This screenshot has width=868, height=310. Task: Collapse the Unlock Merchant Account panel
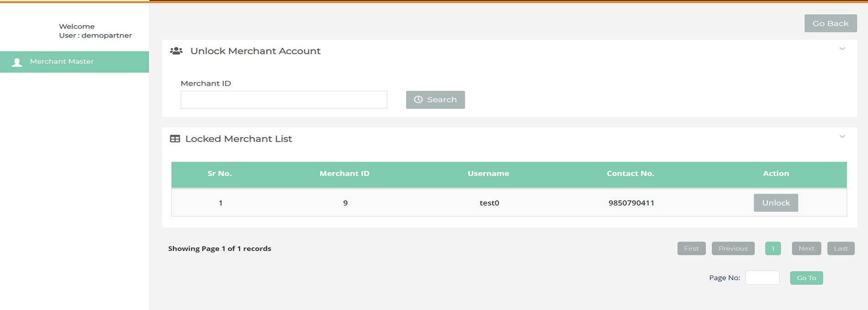click(842, 49)
